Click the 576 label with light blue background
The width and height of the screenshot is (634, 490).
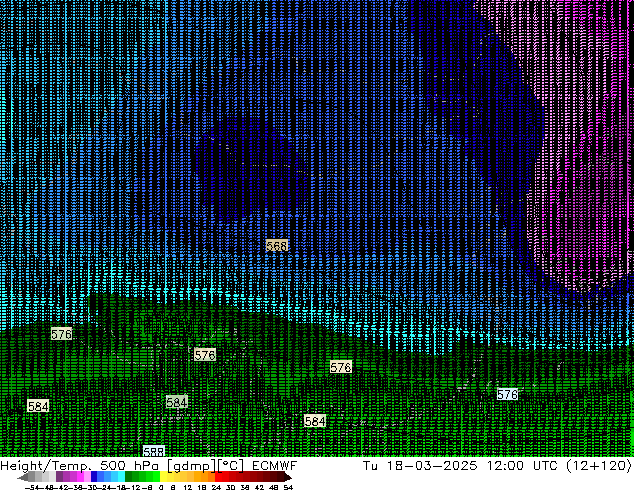(507, 394)
